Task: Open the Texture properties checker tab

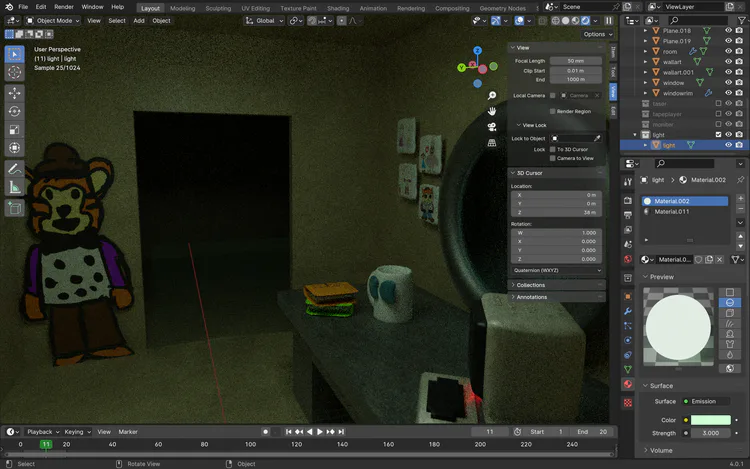Action: coord(628,403)
